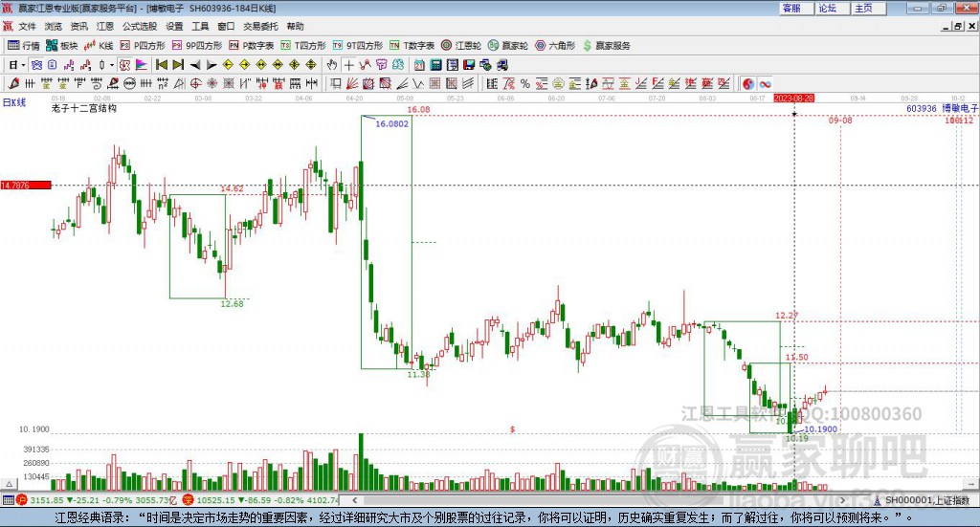Screen dimensions: 980x527
Task: Click SH000001 上证指数 in status bar
Action: click(926, 500)
